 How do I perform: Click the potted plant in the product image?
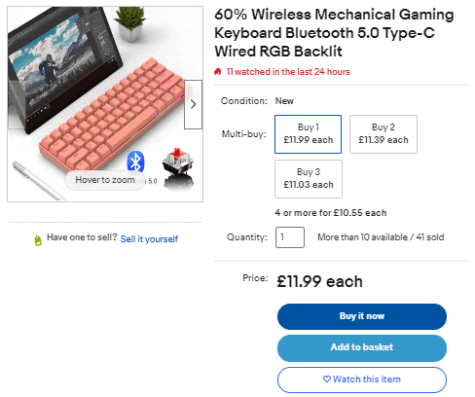coord(130,24)
